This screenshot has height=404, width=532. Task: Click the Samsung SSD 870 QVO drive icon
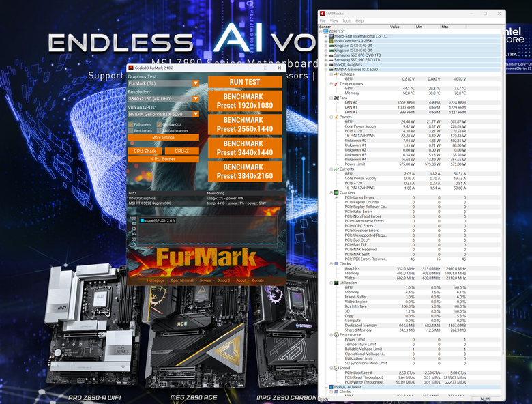coord(331,55)
